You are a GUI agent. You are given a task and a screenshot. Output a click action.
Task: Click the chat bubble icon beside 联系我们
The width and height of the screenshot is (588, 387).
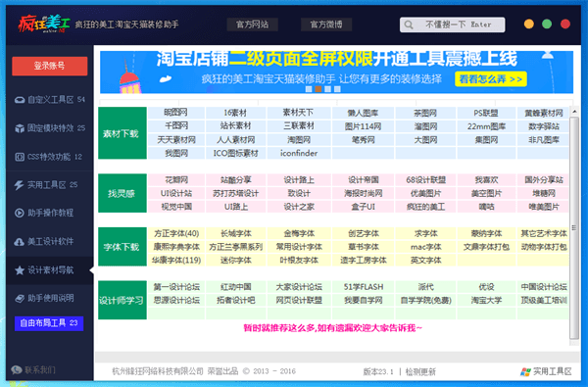(16, 369)
